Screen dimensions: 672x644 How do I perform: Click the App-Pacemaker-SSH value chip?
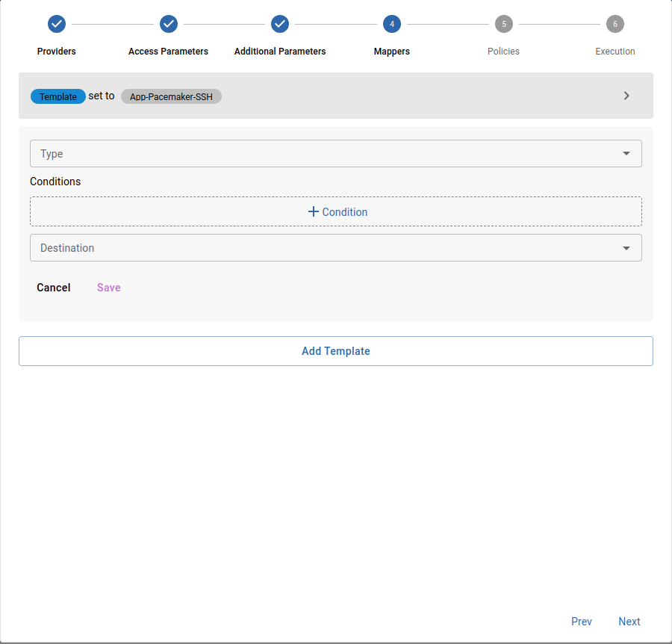pyautogui.click(x=171, y=96)
